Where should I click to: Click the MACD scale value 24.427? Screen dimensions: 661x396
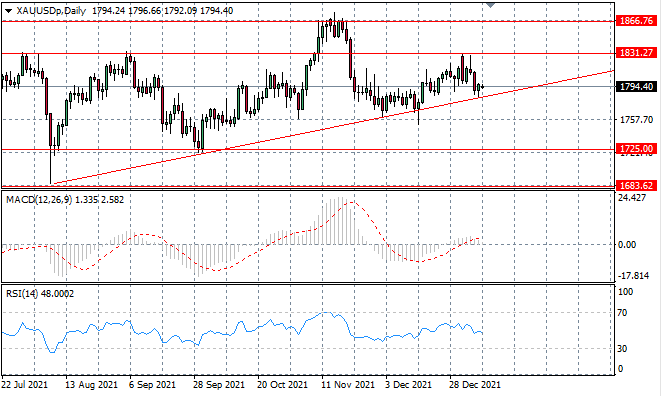pos(631,197)
